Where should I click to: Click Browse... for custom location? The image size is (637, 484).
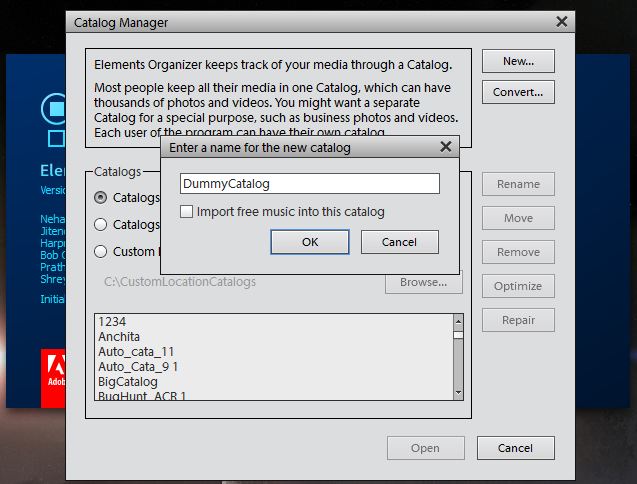(423, 282)
